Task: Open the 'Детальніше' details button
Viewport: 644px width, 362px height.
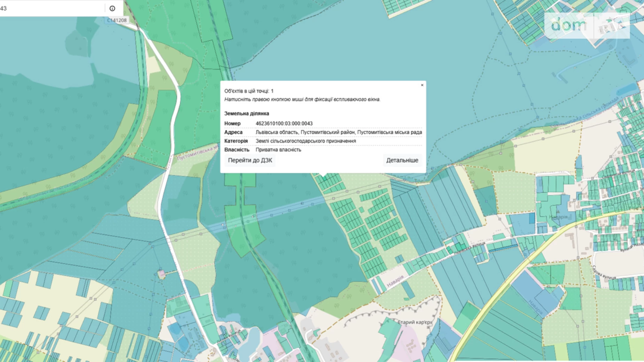Action: pyautogui.click(x=402, y=160)
